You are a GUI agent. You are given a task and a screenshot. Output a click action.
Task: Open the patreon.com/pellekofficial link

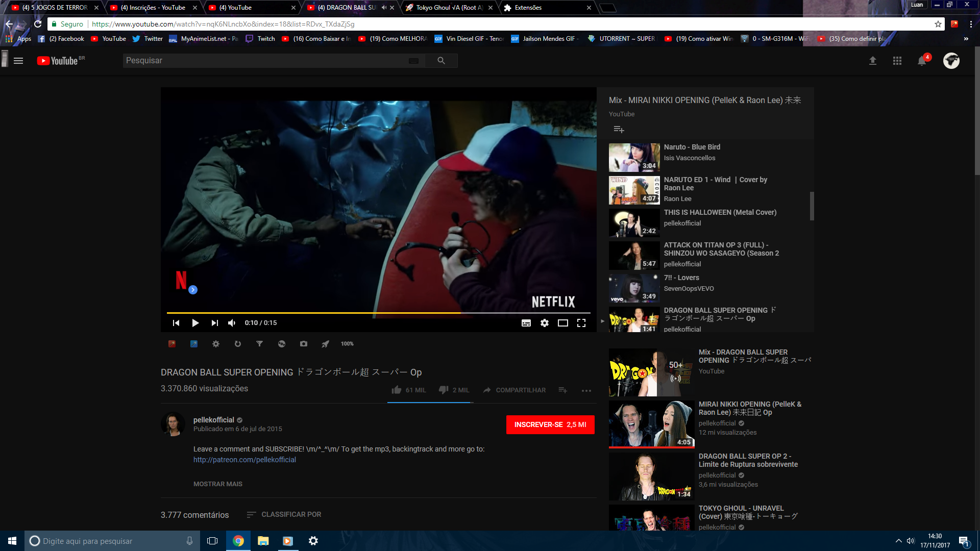click(x=244, y=460)
